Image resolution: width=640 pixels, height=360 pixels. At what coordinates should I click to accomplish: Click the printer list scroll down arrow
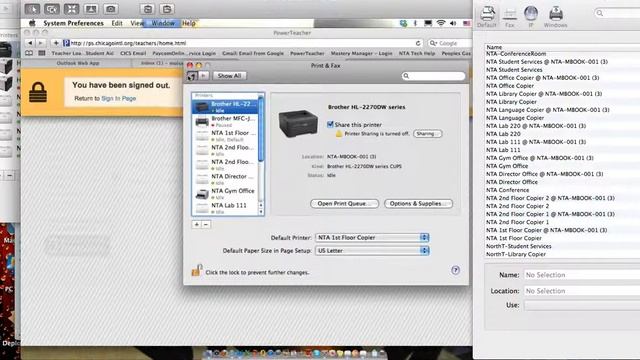[261, 212]
